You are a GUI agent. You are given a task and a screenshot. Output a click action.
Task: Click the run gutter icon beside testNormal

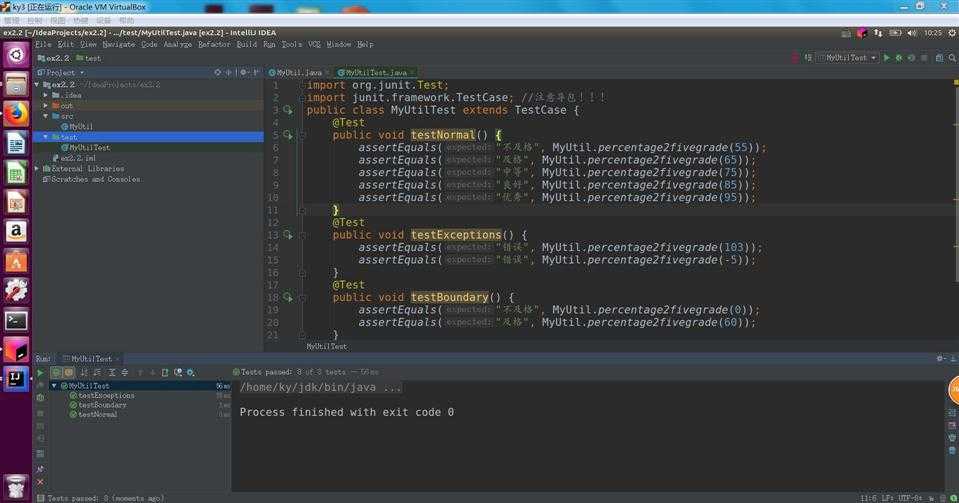(287, 135)
